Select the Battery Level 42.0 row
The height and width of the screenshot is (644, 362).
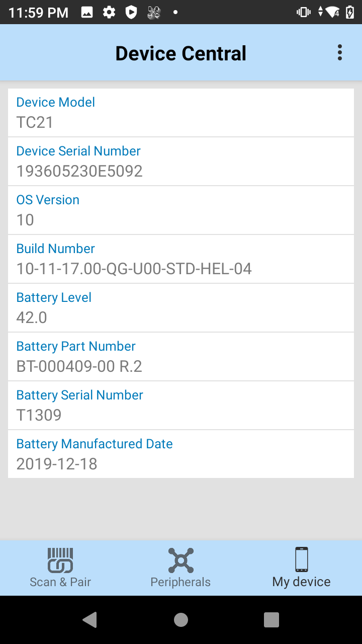(x=181, y=308)
